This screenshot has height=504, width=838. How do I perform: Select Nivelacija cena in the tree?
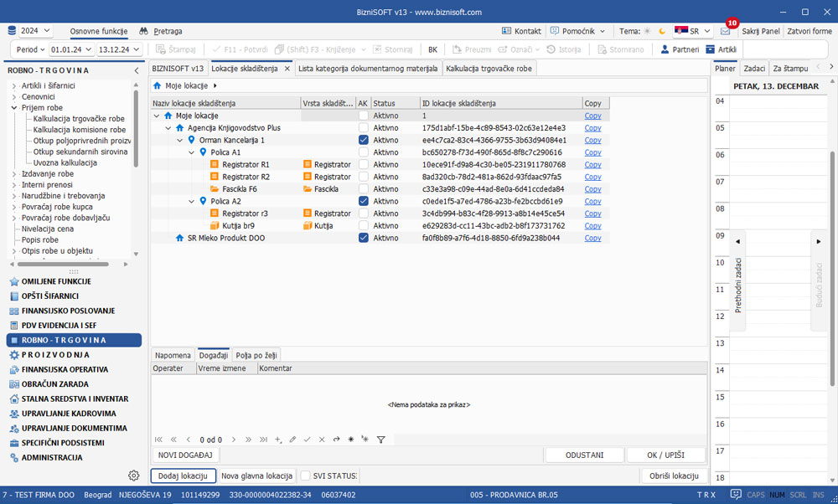pos(48,229)
